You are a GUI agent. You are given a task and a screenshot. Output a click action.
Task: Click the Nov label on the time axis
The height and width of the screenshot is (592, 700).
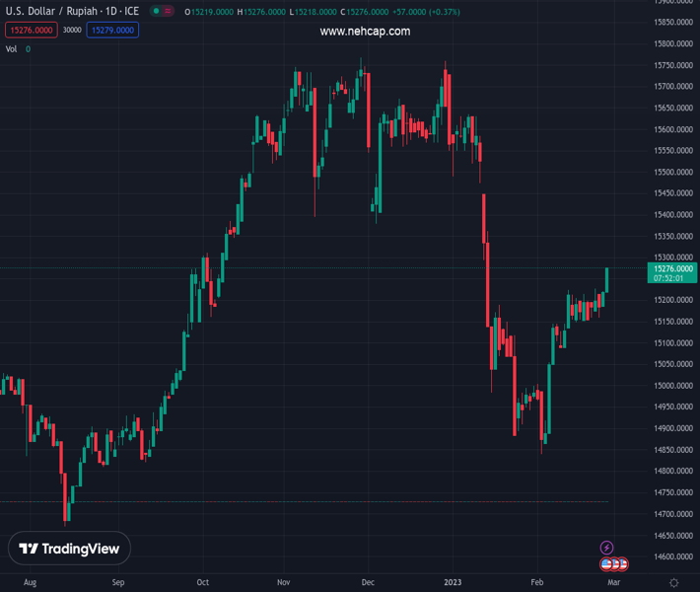(x=284, y=583)
